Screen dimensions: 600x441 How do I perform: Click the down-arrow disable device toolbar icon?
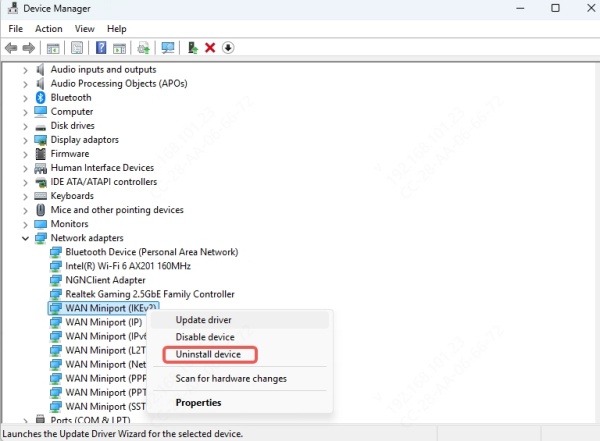(x=228, y=48)
